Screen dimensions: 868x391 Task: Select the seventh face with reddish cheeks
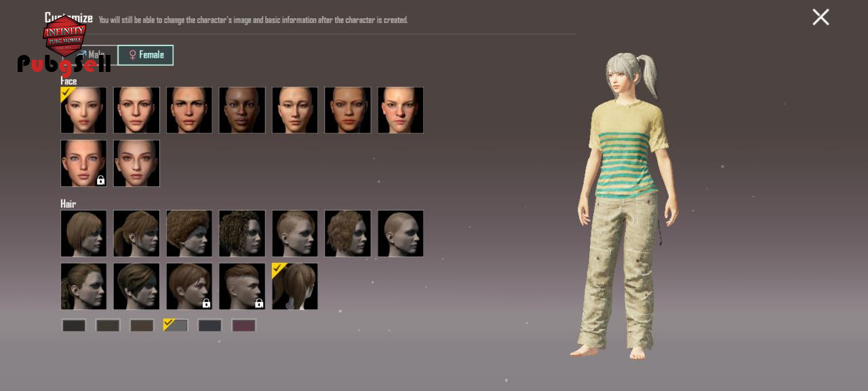pos(401,110)
